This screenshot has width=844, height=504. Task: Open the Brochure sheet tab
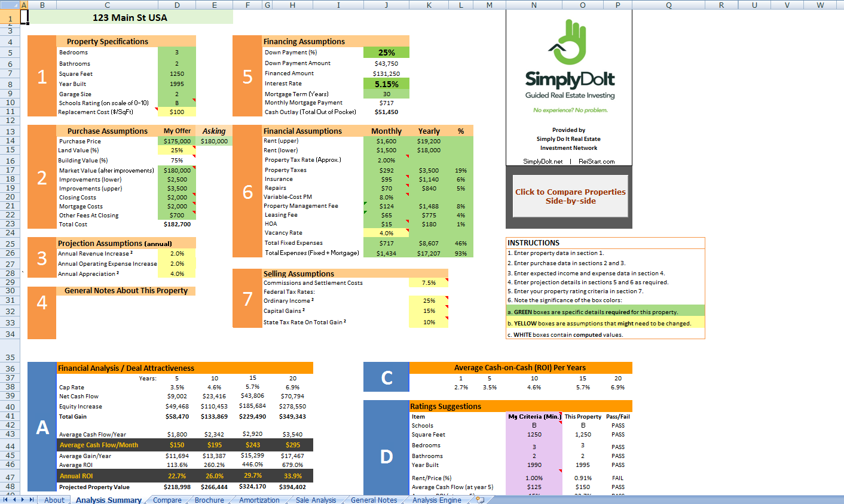[x=209, y=500]
